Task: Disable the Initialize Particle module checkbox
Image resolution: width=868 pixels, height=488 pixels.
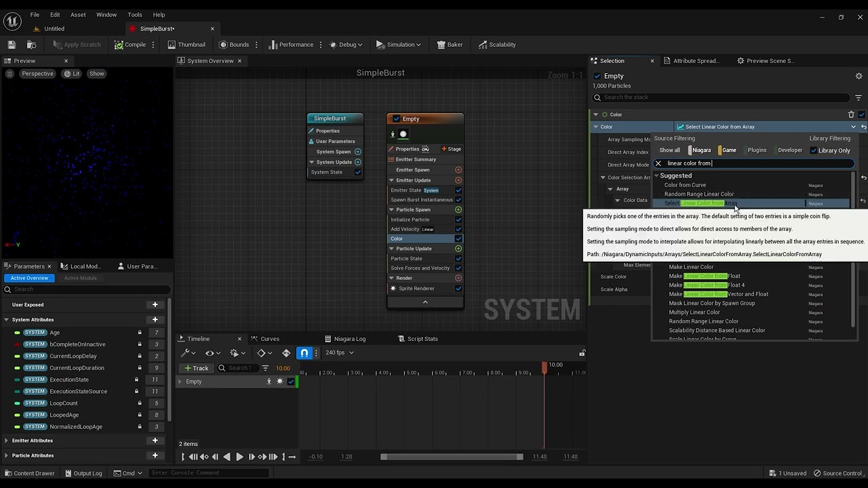Action: point(458,220)
